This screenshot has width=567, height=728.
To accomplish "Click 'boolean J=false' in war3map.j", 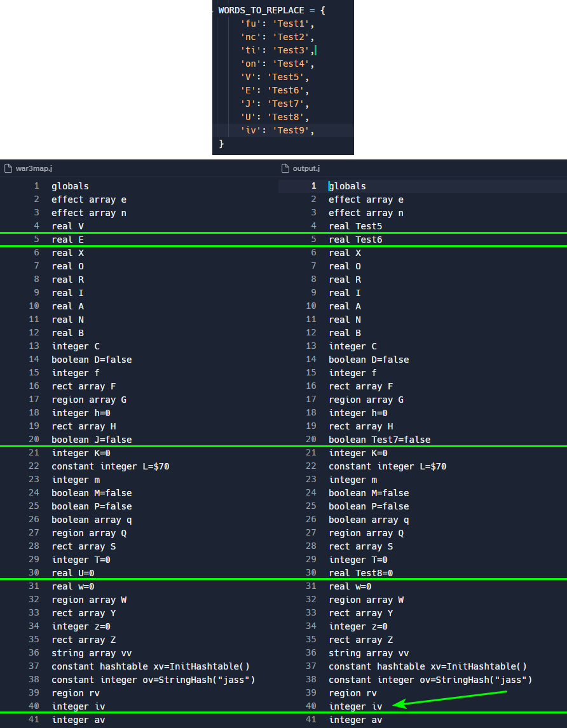I will click(x=92, y=439).
